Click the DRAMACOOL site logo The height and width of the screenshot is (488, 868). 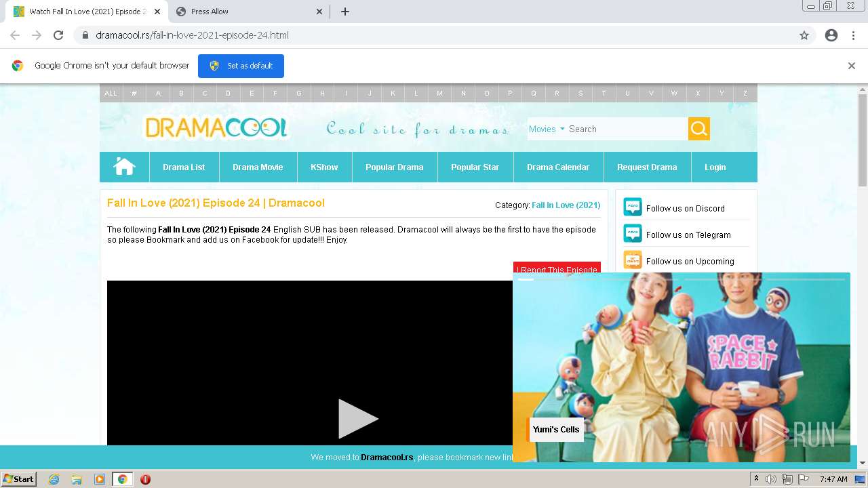(x=216, y=127)
